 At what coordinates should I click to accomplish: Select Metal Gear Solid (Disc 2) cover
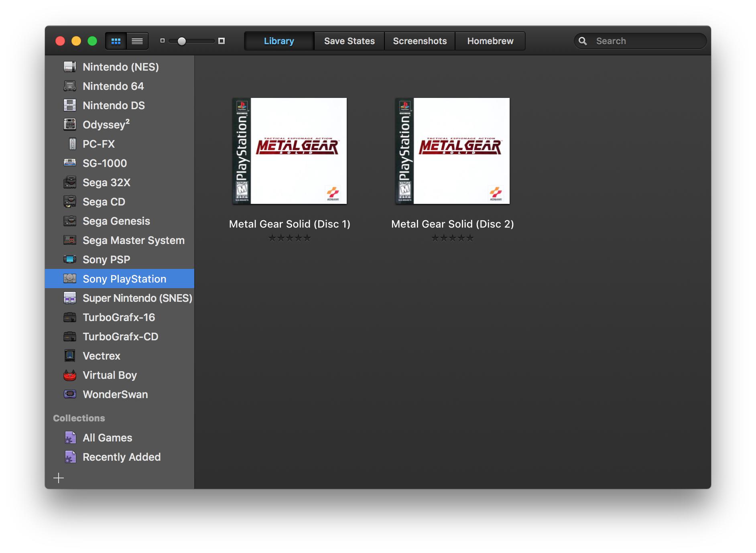453,151
